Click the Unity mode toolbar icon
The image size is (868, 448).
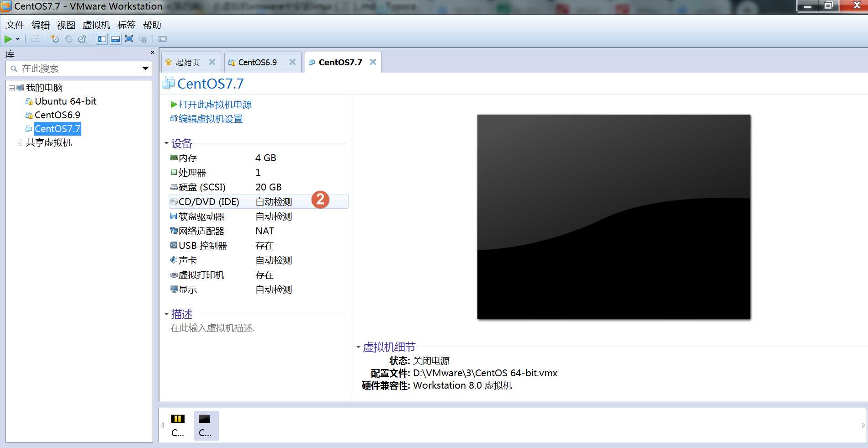143,39
